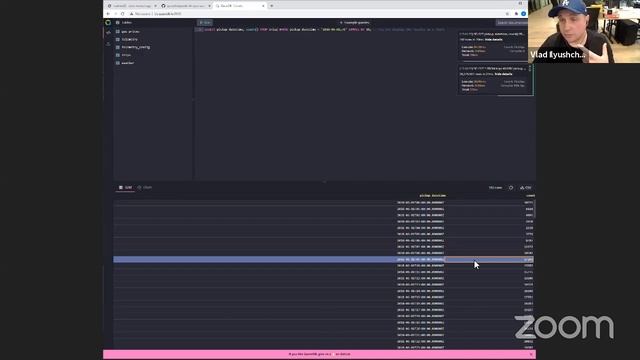Open a new browser tab
The height and width of the screenshot is (360, 640).
[272, 6]
